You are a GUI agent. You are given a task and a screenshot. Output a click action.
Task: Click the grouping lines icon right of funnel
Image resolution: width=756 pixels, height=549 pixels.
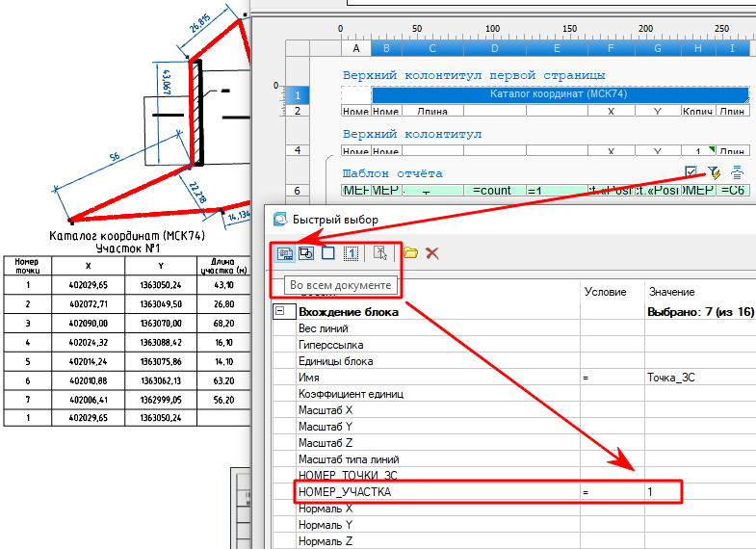click(737, 172)
